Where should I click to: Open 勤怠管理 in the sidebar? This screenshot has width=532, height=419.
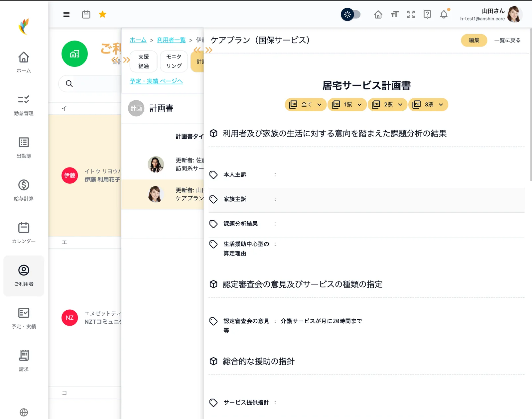click(24, 105)
